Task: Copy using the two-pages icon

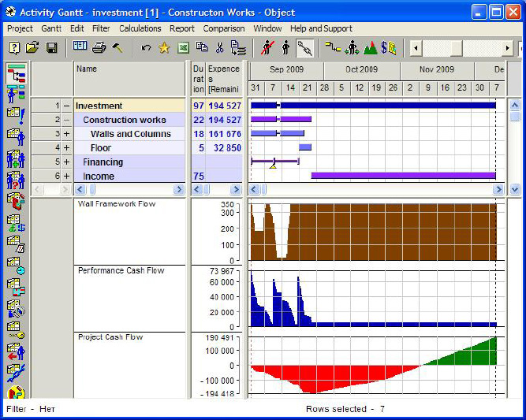Action: [x=201, y=47]
